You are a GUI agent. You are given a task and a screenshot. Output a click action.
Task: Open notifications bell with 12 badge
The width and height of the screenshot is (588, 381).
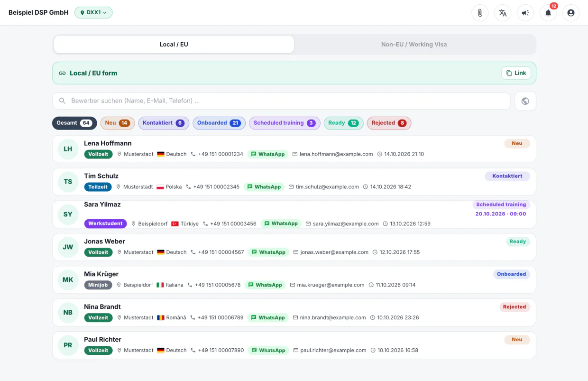pyautogui.click(x=548, y=13)
